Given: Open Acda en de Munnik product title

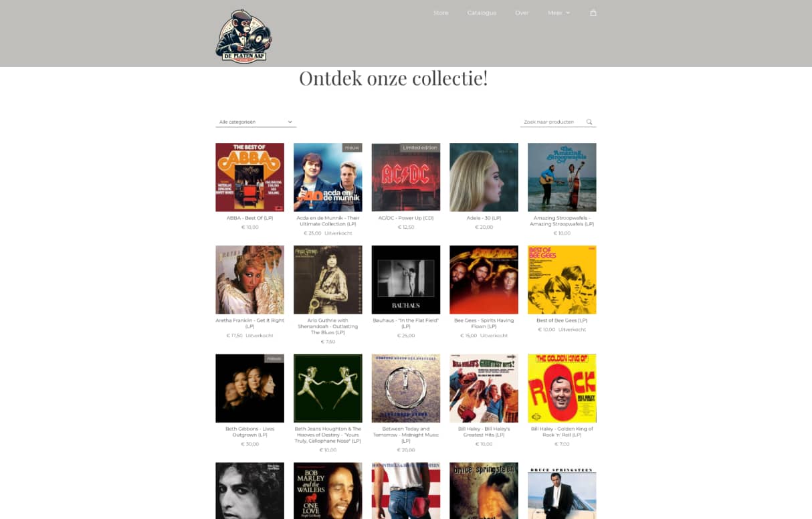Looking at the screenshot, I should click(328, 221).
